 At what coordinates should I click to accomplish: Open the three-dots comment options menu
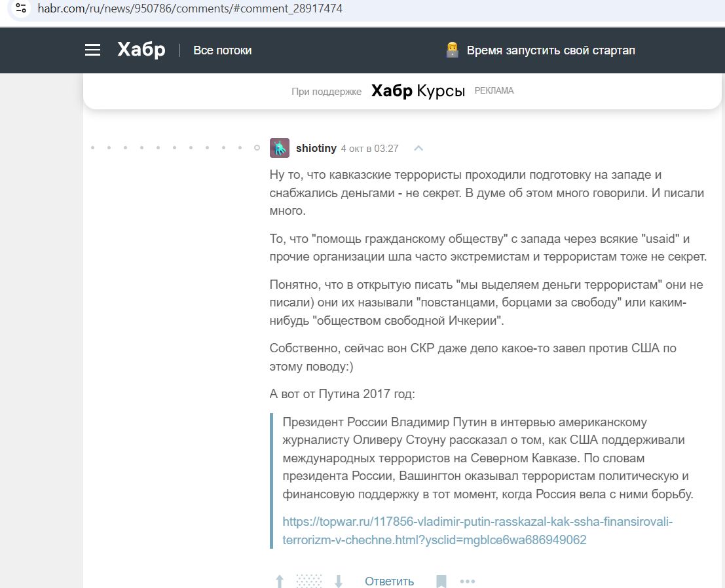467,581
